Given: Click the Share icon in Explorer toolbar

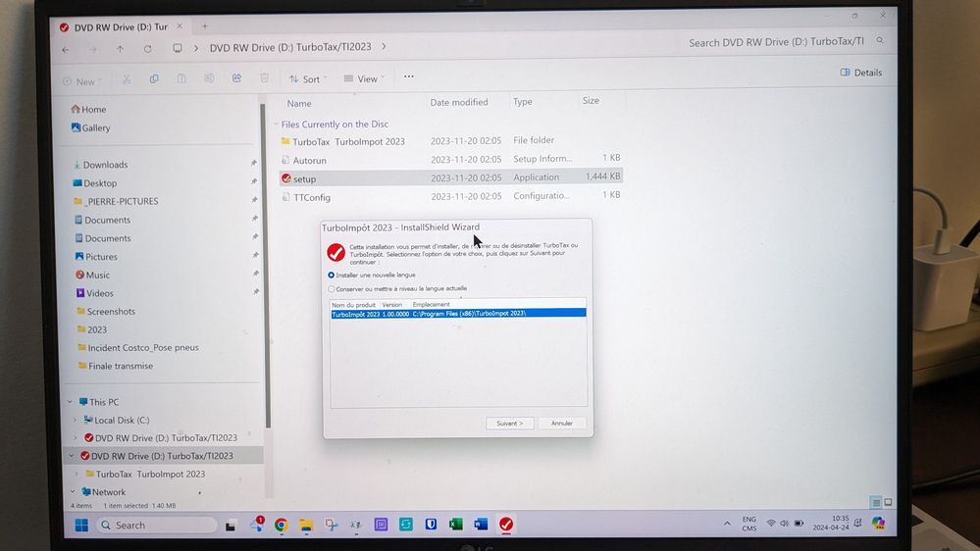Looking at the screenshot, I should coord(236,78).
